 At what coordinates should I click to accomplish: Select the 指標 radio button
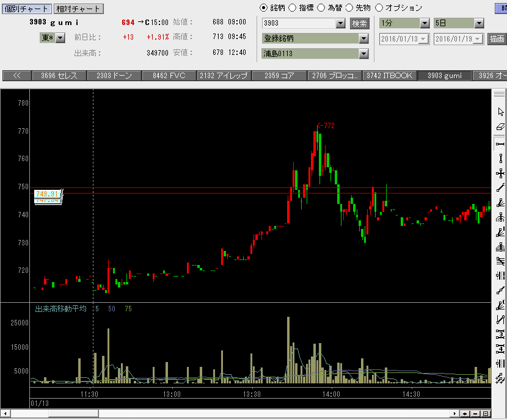293,8
